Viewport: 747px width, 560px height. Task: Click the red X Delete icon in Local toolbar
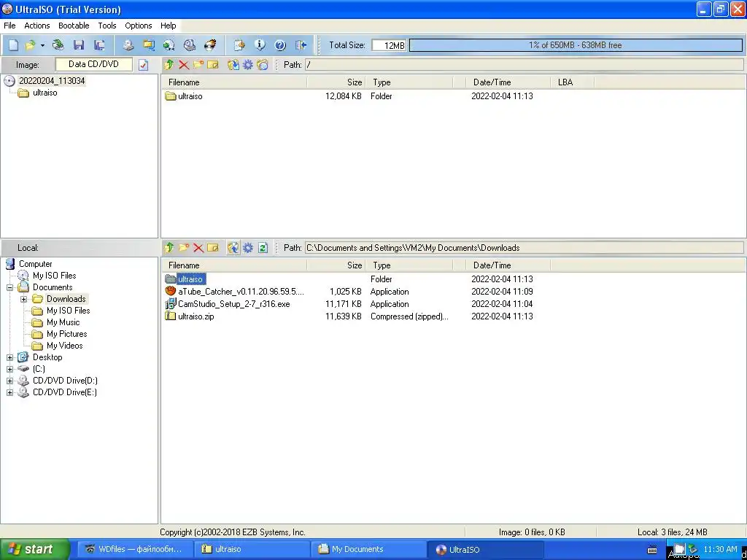(x=198, y=248)
